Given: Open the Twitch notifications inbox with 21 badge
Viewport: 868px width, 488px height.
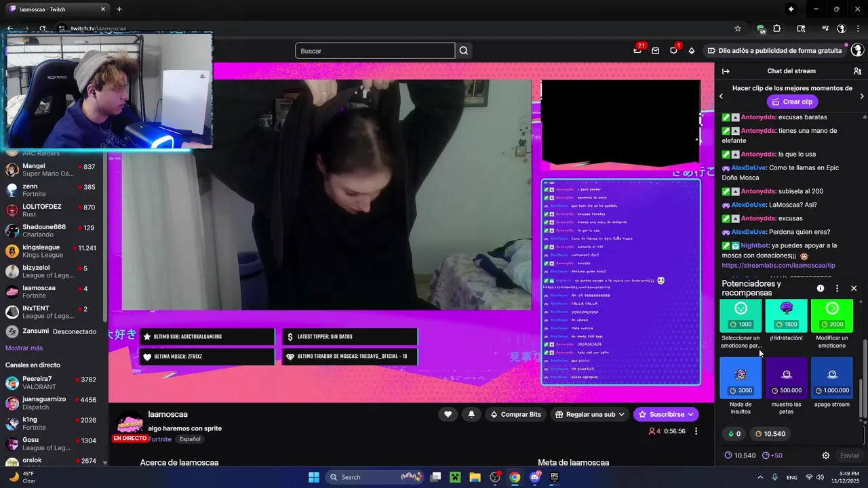Looking at the screenshot, I should point(637,50).
